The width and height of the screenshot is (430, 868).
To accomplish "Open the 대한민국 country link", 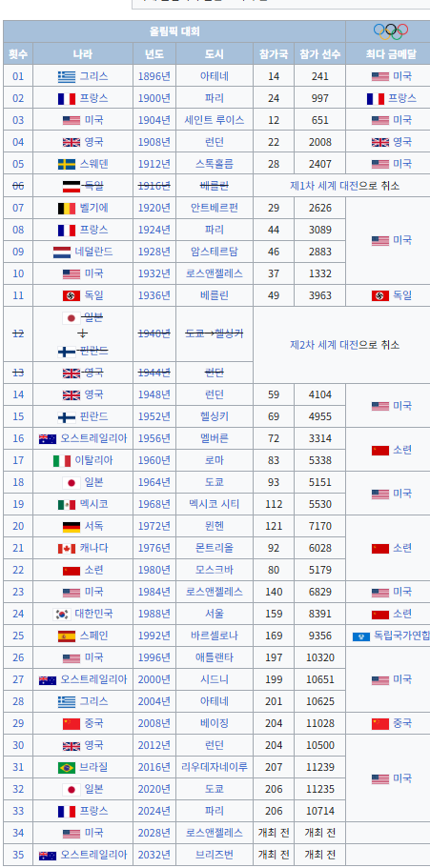I will 93,614.
